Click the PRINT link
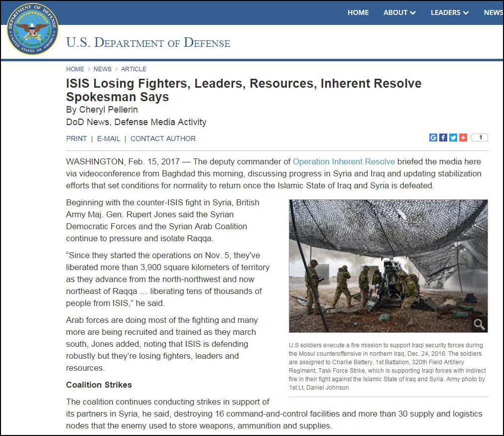 click(77, 139)
